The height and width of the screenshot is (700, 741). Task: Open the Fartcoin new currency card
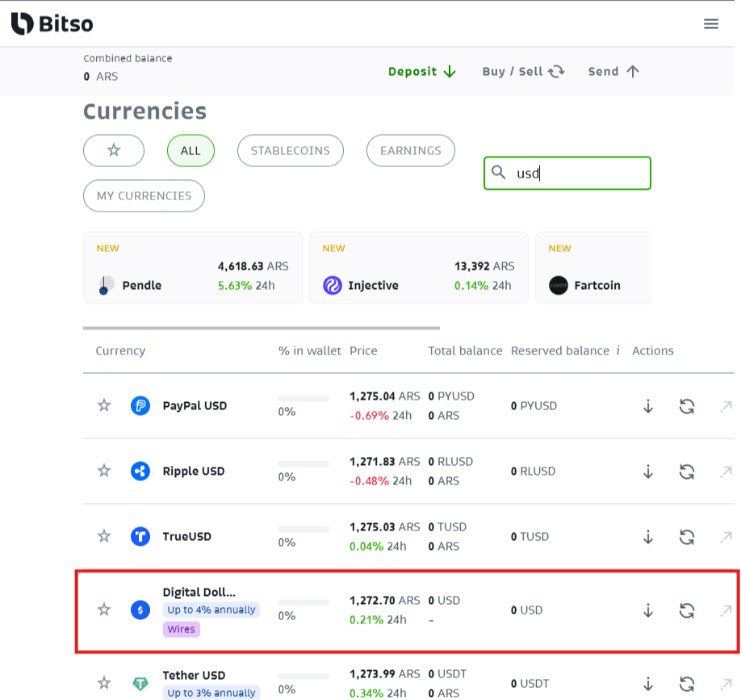[593, 267]
